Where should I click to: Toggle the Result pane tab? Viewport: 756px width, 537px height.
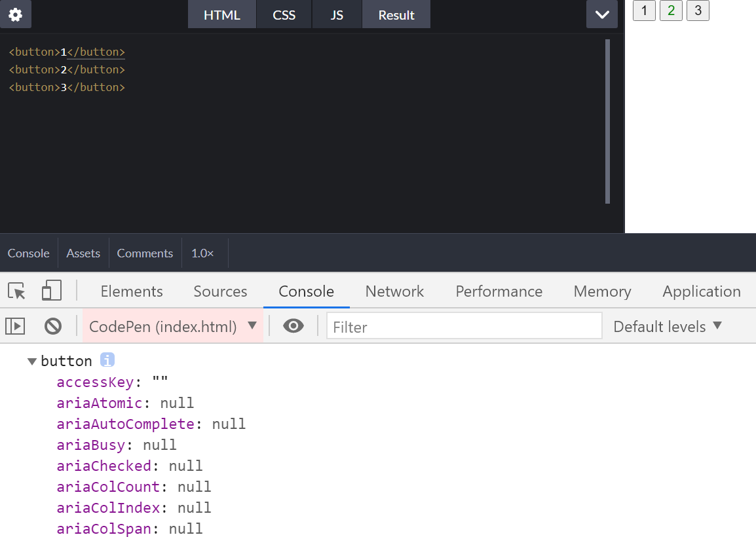point(396,14)
